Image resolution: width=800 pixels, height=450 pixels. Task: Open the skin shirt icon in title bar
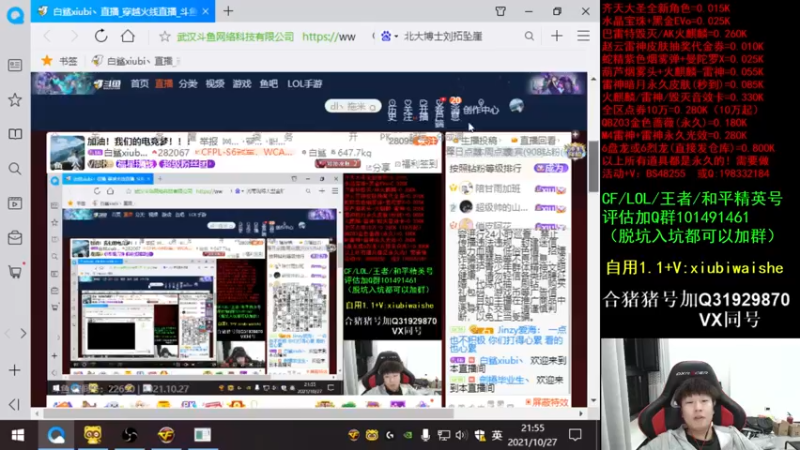click(x=501, y=11)
